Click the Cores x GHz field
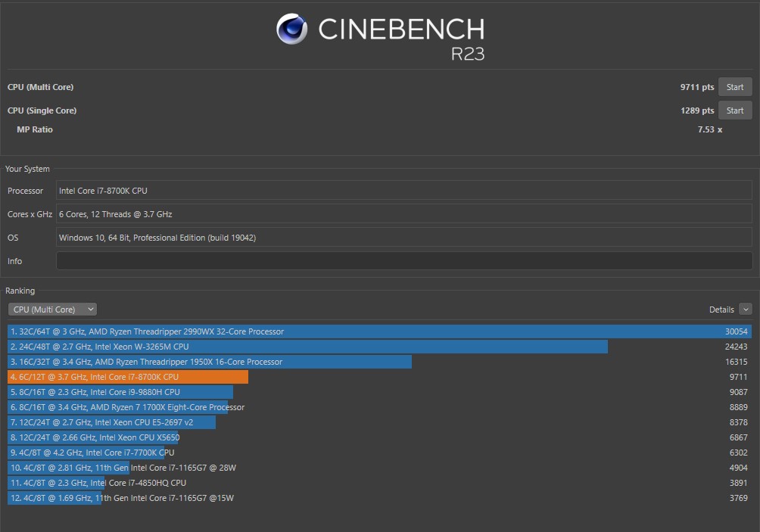Viewport: 760px width, 532px height. (x=404, y=214)
